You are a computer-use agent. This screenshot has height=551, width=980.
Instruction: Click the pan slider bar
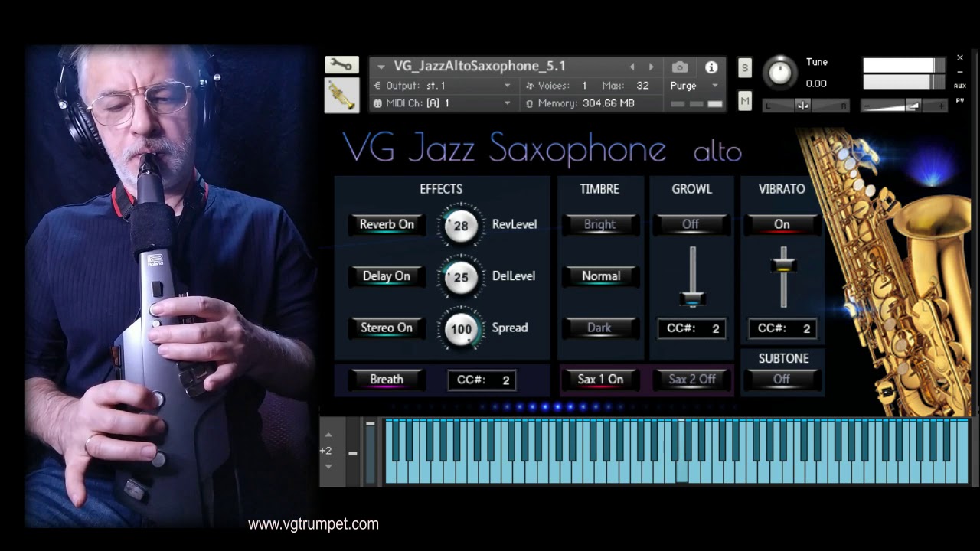(x=807, y=106)
